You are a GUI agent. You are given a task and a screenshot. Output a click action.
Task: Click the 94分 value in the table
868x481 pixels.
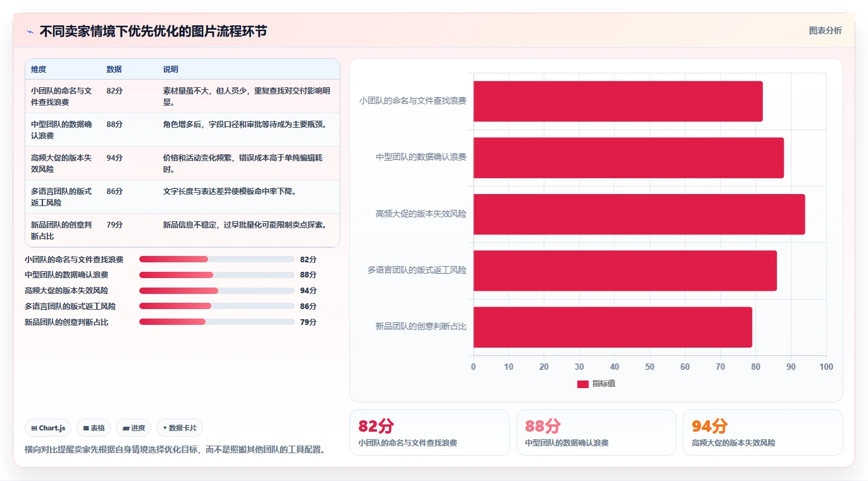[x=115, y=158]
